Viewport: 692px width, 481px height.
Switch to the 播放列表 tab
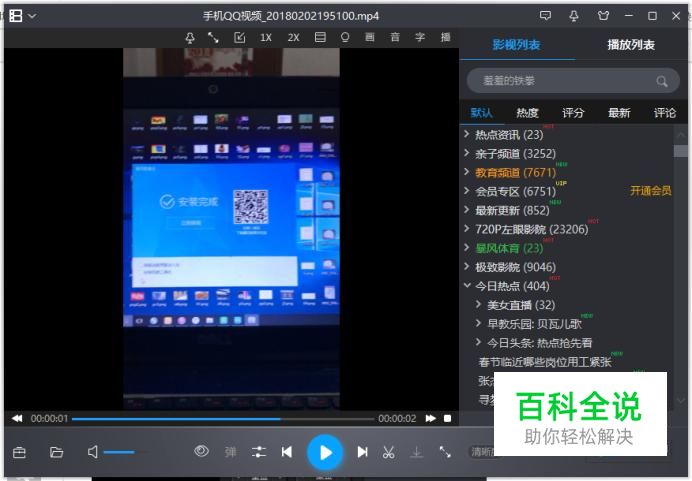(x=631, y=45)
